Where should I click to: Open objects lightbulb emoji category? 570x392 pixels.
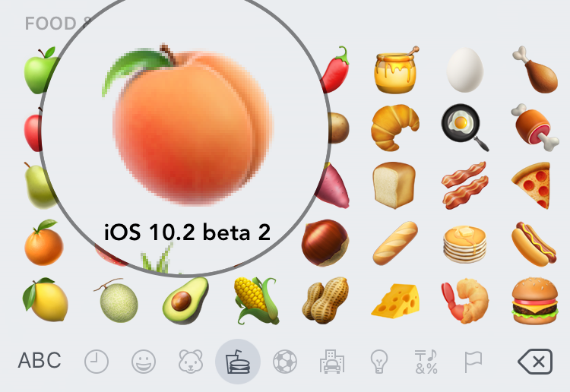point(379,362)
